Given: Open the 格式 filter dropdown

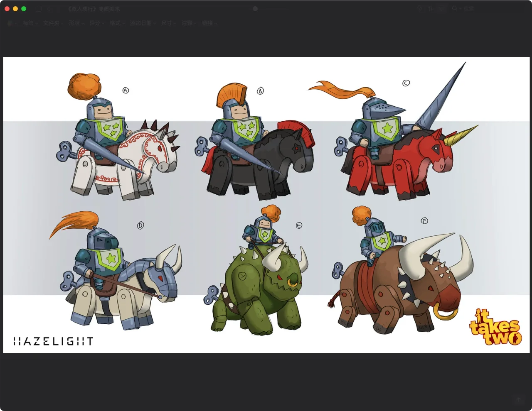Looking at the screenshot, I should pos(117,23).
